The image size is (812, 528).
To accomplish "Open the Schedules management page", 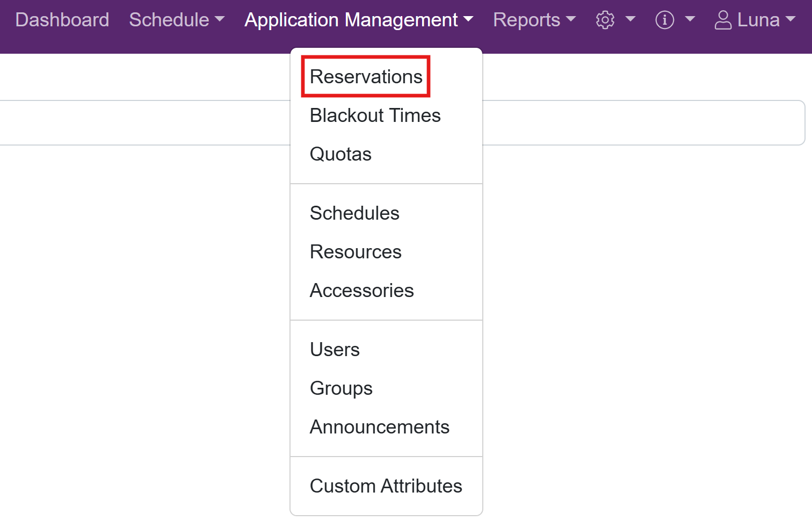I will tap(354, 213).
